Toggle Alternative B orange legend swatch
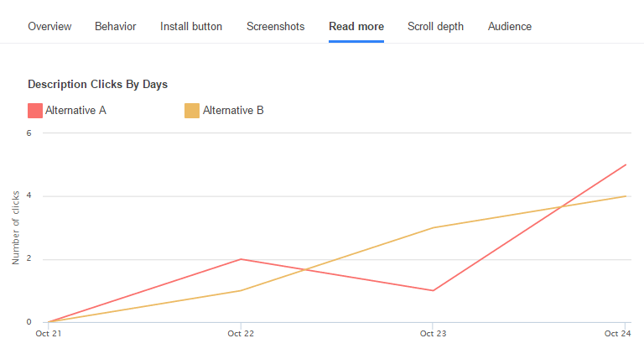This screenshot has height=359, width=644. [192, 111]
